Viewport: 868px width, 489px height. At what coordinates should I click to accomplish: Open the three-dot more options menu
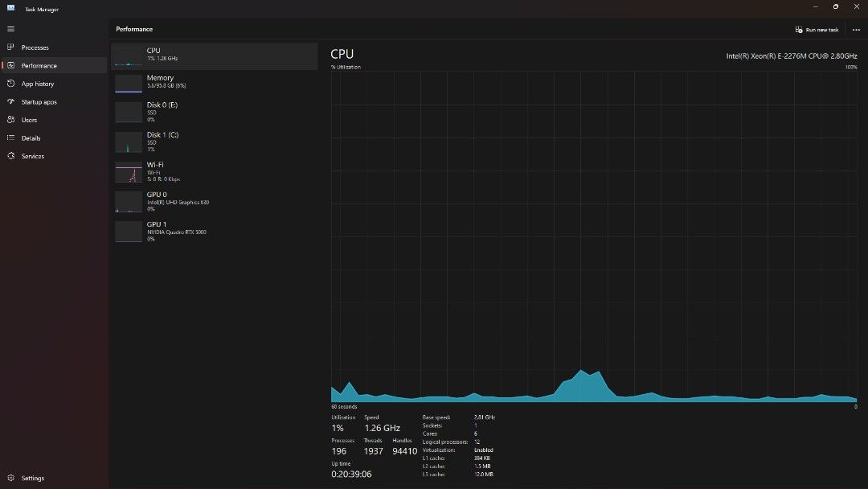coord(856,30)
